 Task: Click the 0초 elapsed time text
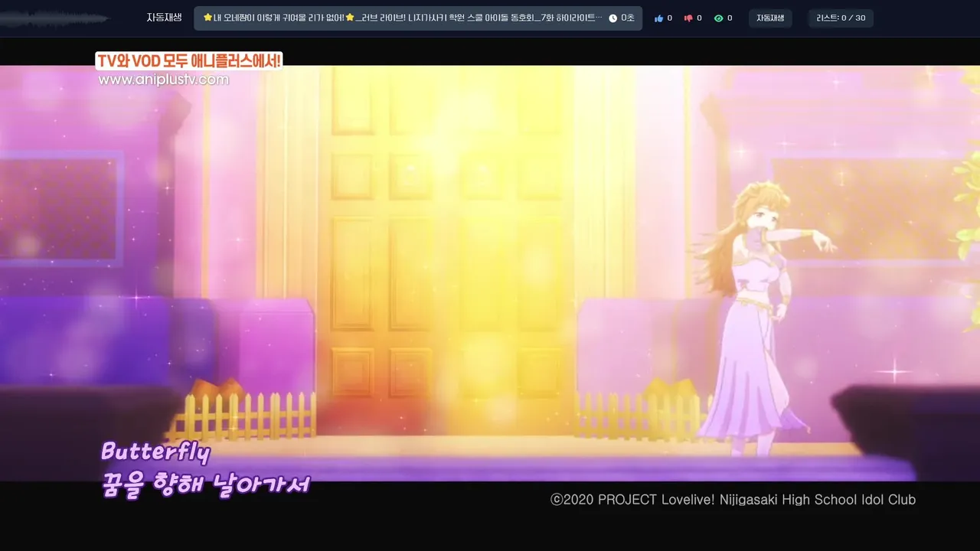pos(628,18)
